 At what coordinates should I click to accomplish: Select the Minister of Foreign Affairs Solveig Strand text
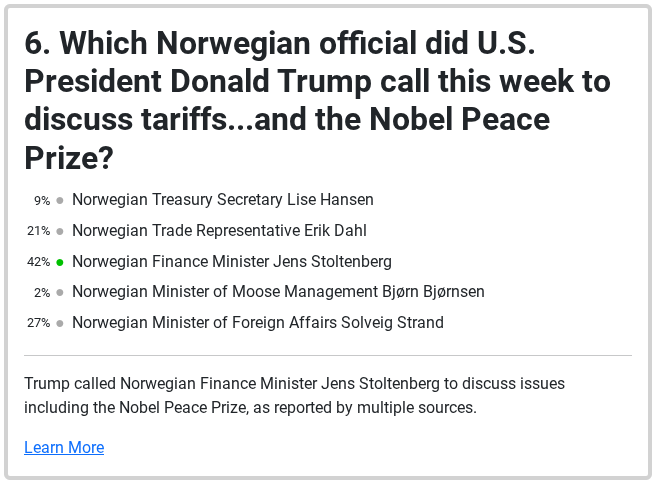click(258, 323)
